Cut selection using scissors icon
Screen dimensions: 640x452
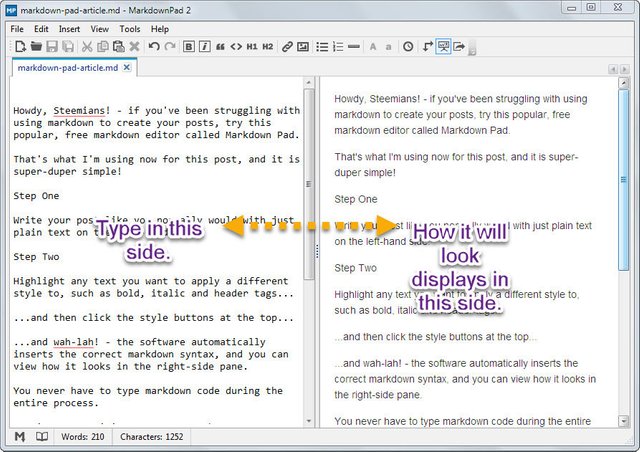coord(87,47)
